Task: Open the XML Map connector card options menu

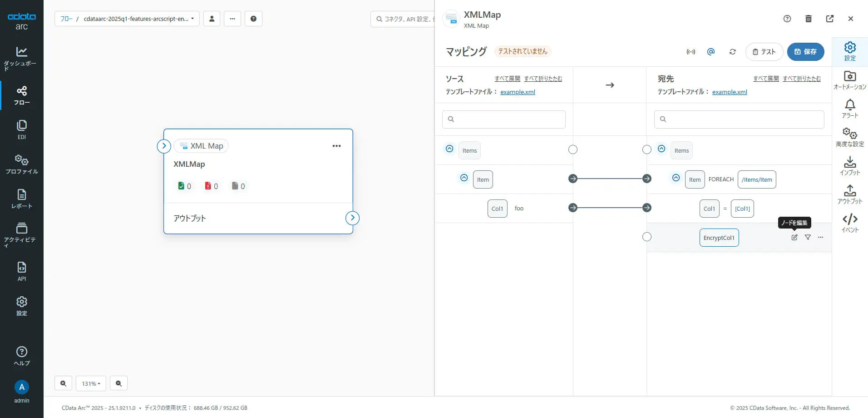Action: [x=336, y=146]
